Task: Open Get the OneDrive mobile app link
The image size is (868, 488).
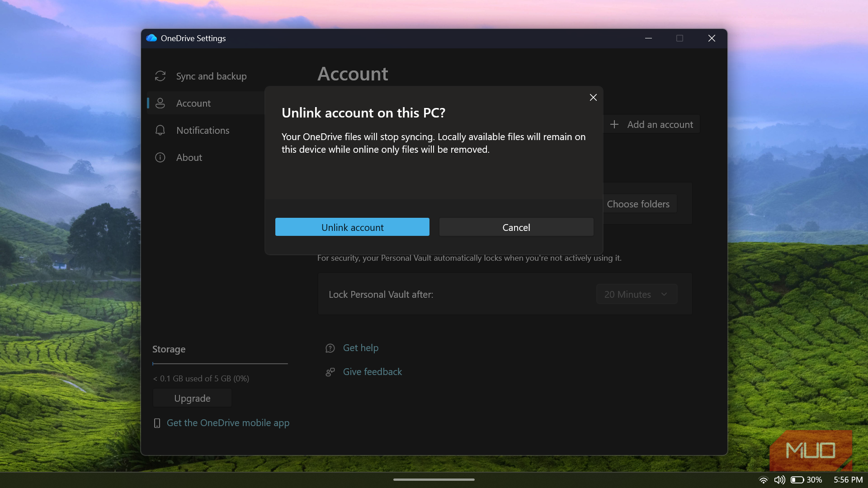Action: (x=228, y=422)
